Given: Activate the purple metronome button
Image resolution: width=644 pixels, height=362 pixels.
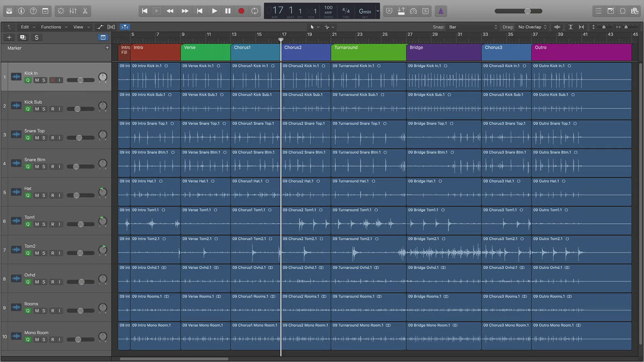Looking at the screenshot, I should [x=440, y=11].
